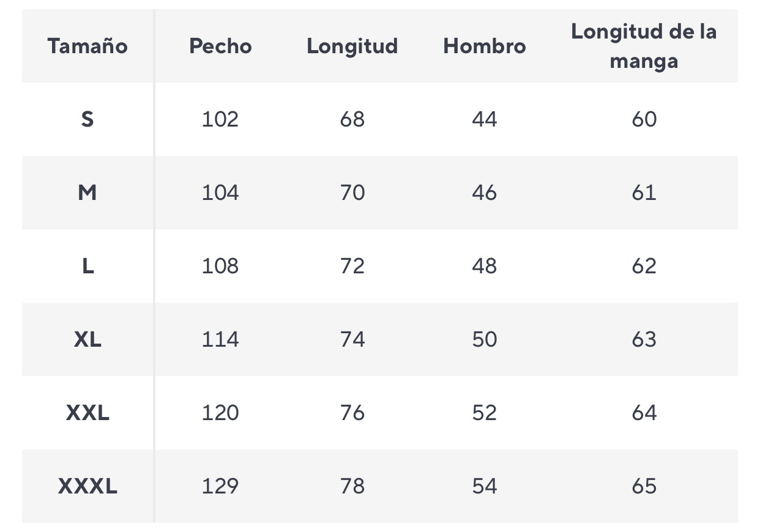Click chest value 102 for size S
760x532 pixels.
tap(220, 119)
